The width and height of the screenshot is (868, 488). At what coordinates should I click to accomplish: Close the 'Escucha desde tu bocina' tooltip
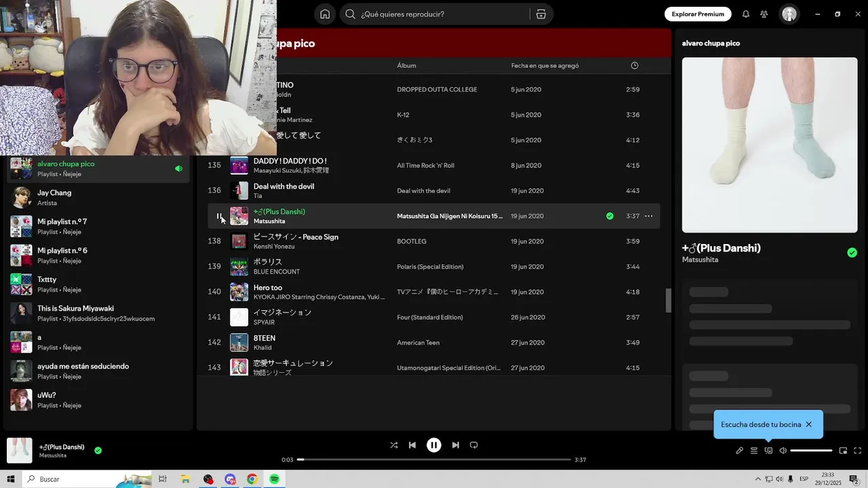808,424
